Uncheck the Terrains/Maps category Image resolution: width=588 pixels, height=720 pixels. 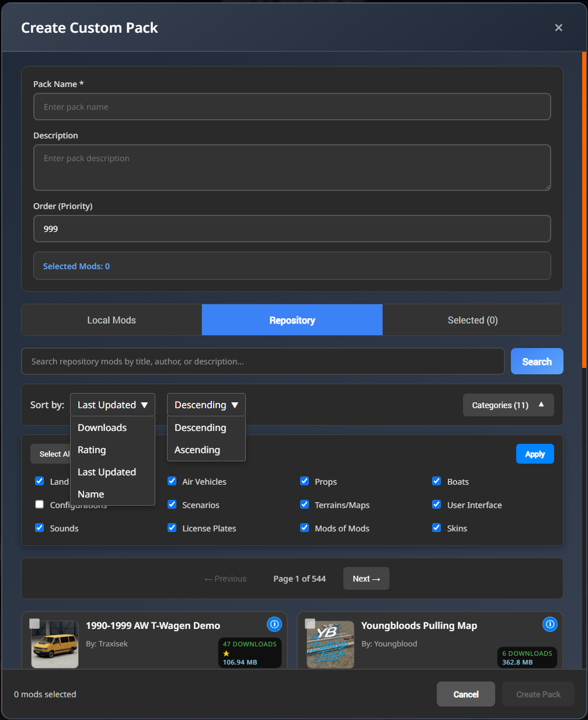coord(305,505)
